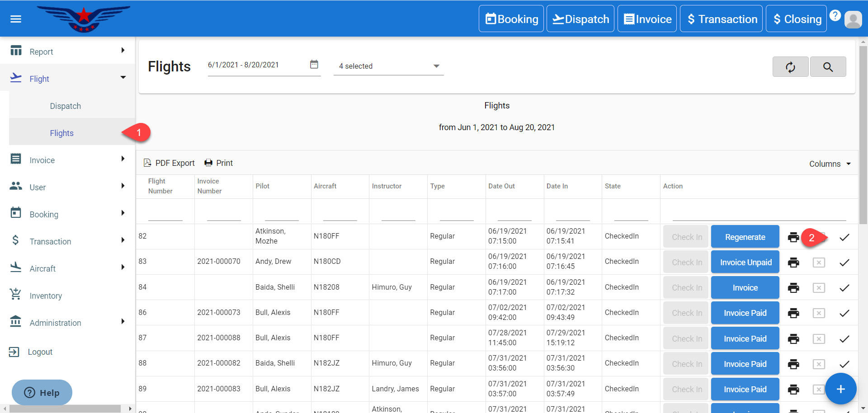This screenshot has height=413, width=868.
Task: Click PDF Export link
Action: (x=169, y=163)
